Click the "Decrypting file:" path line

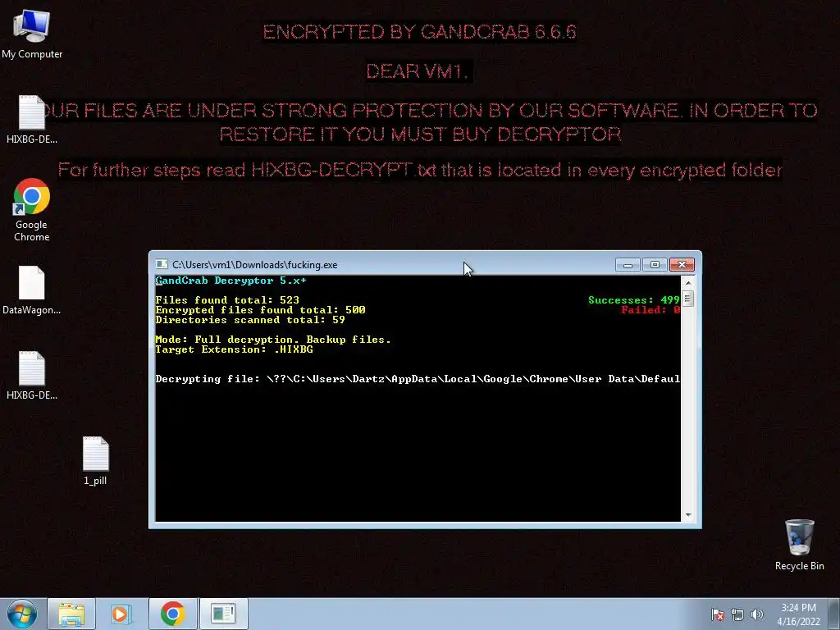click(x=418, y=379)
